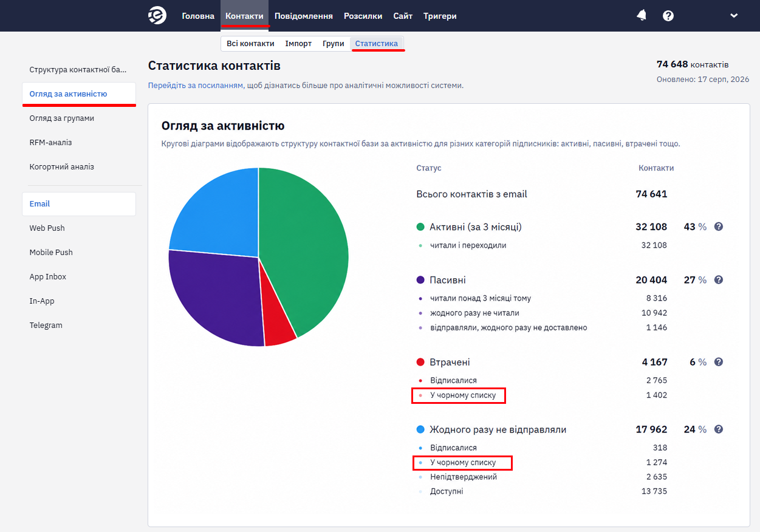The height and width of the screenshot is (532, 760).
Task: Click the help icon next to Пасивні percentage
Action: [x=719, y=280]
